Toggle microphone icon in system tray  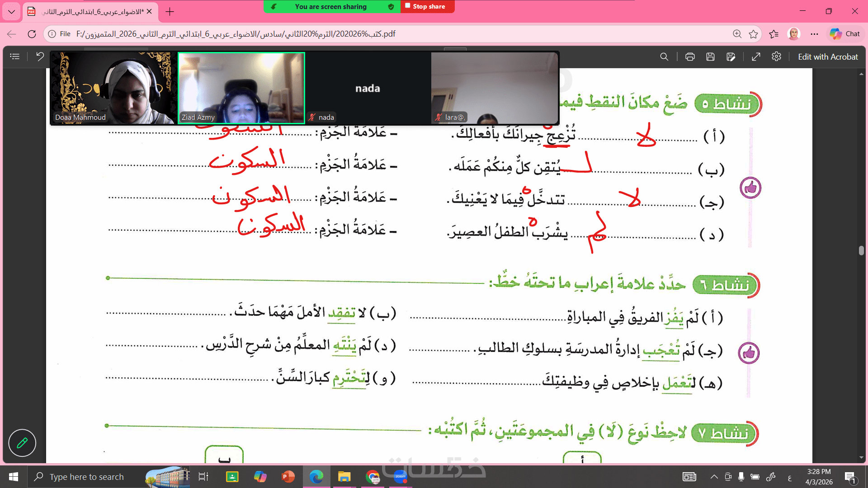[x=741, y=477]
